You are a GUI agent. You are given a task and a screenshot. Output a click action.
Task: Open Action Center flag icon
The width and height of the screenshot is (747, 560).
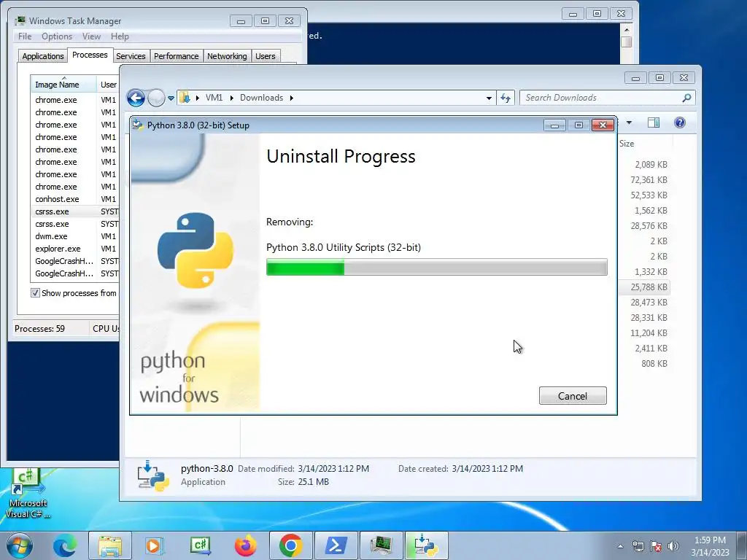656,546
